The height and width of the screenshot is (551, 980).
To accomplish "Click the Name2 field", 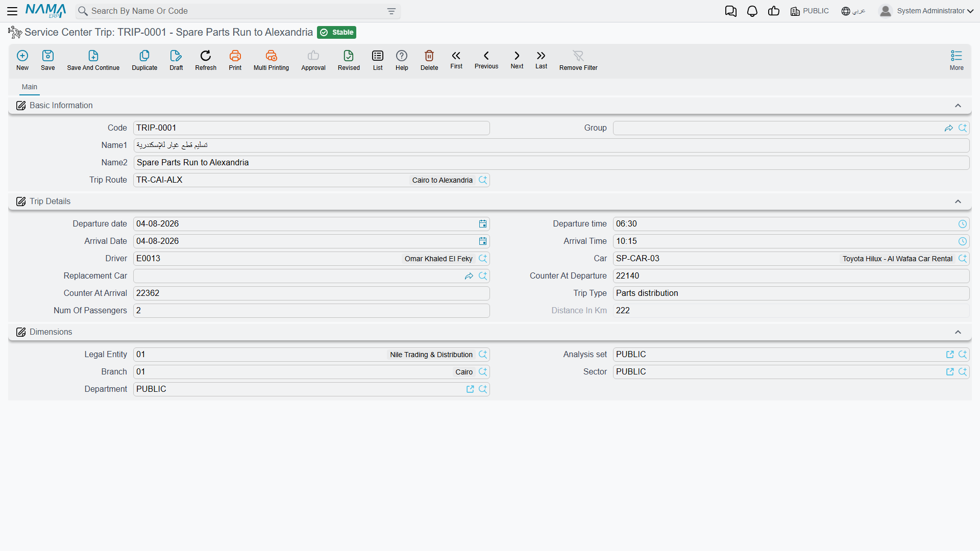I will pos(551,163).
